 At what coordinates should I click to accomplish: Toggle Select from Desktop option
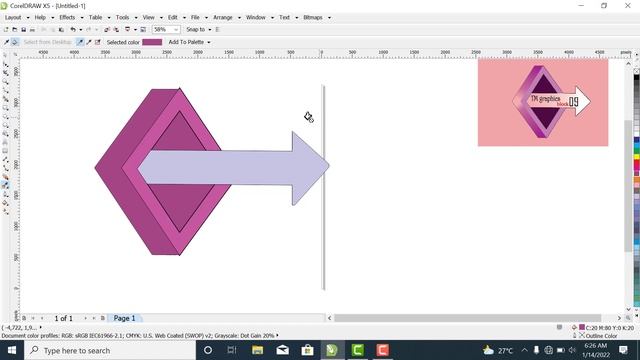click(47, 42)
